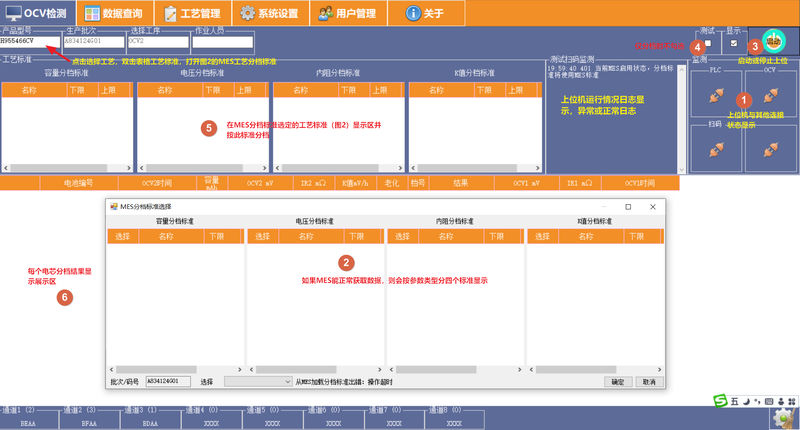Click right arrow of dialog 内阻分档标准 scrollbar

pyautogui.click(x=519, y=370)
